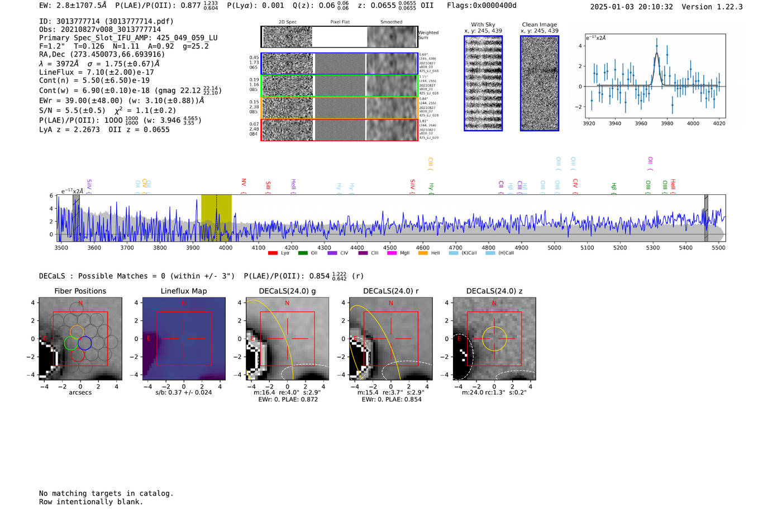Select the Clean Image cutout
This screenshot has width=782, height=532.
click(540, 83)
